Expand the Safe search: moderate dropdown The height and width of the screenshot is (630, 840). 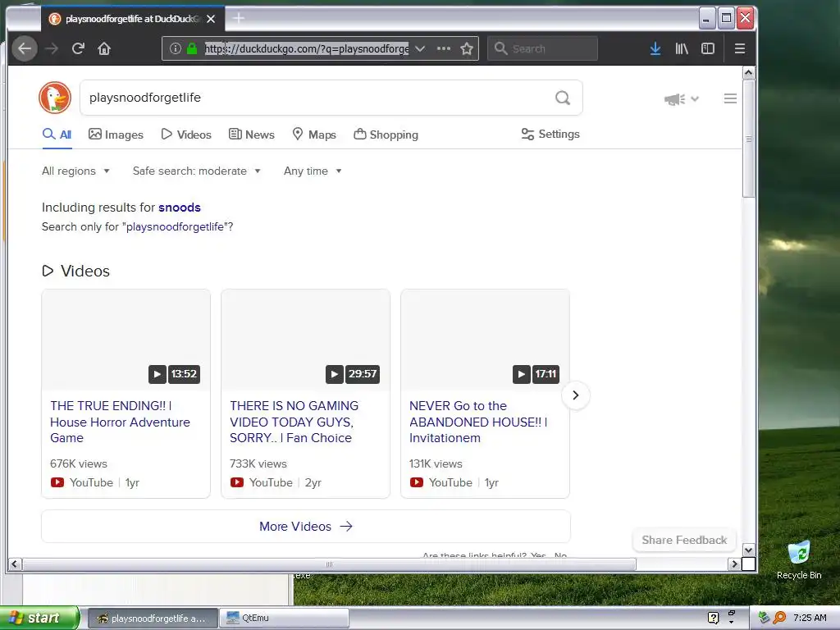[197, 171]
